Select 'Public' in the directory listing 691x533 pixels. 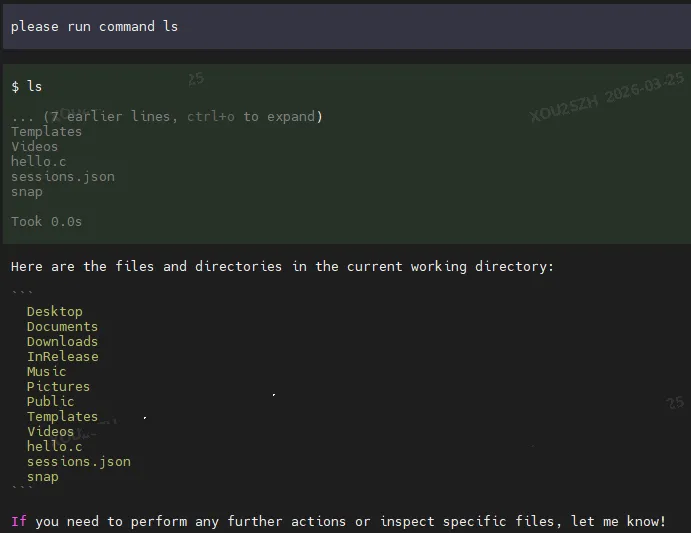click(50, 402)
